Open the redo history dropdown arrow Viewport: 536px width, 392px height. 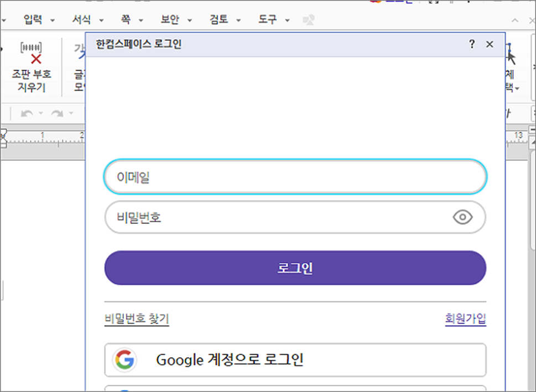[71, 113]
